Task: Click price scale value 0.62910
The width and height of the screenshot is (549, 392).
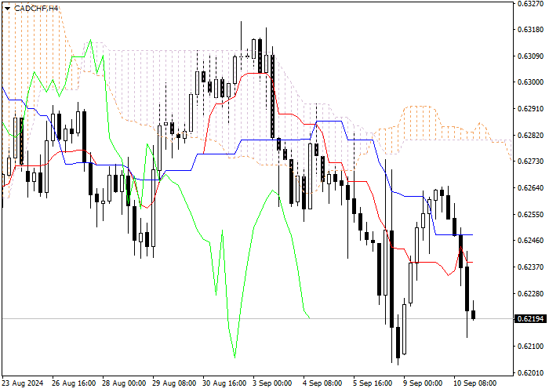Action: coord(530,109)
